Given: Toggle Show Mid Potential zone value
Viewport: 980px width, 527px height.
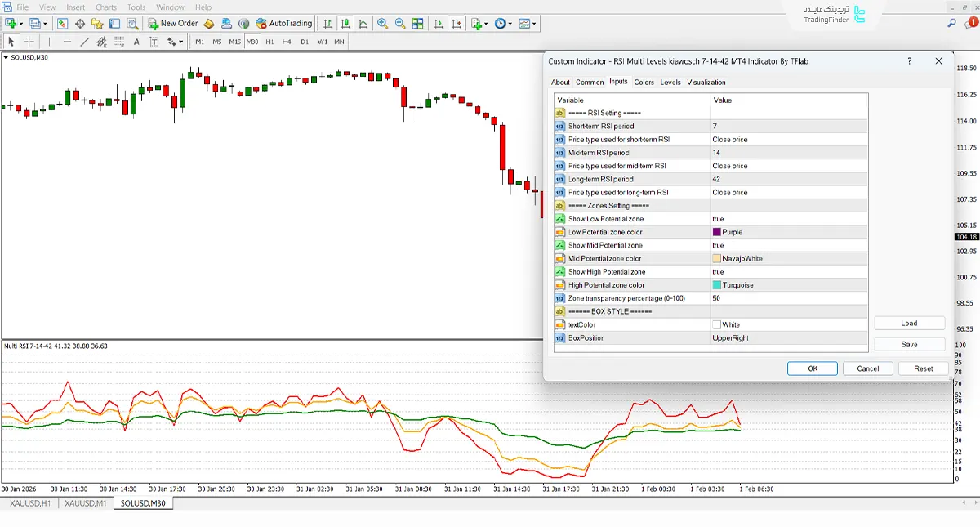Looking at the screenshot, I should [784, 244].
